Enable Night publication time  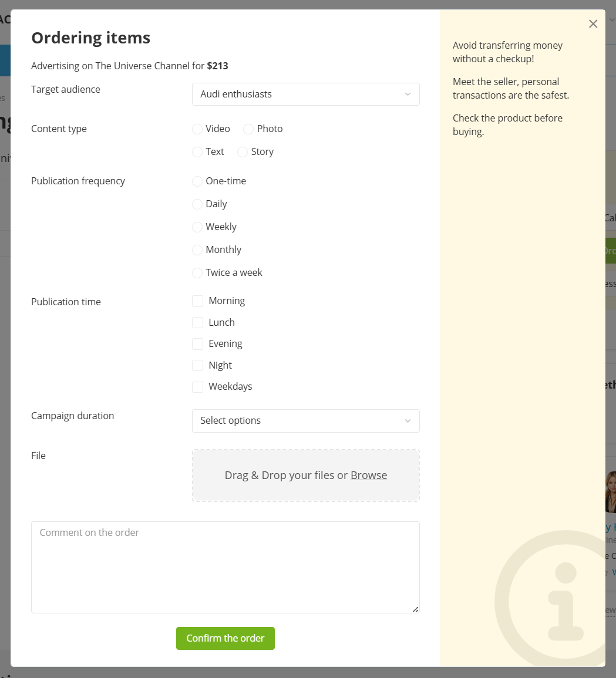pos(198,366)
